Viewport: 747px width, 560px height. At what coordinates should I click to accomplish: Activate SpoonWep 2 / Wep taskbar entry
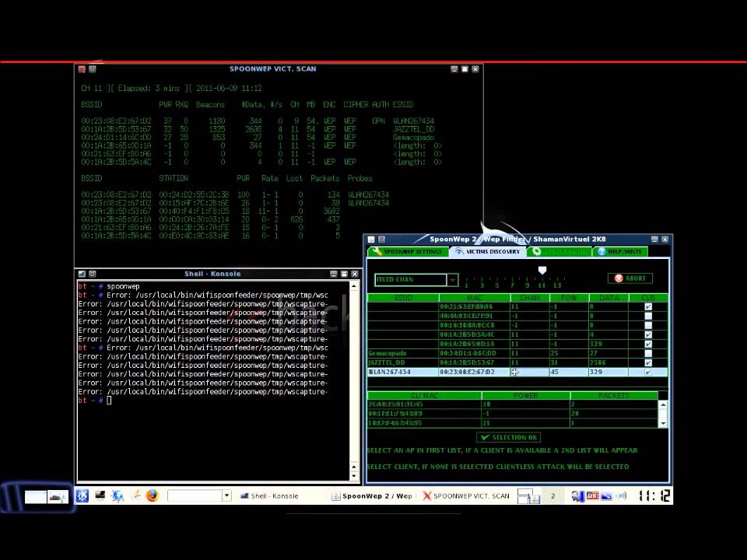(372, 495)
